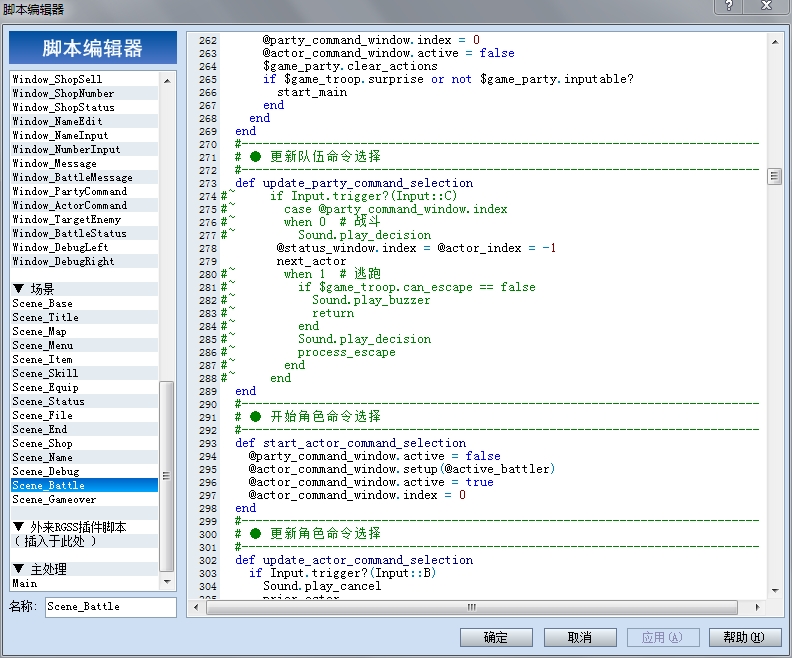Close the script editor window
The height and width of the screenshot is (658, 792).
[x=766, y=6]
